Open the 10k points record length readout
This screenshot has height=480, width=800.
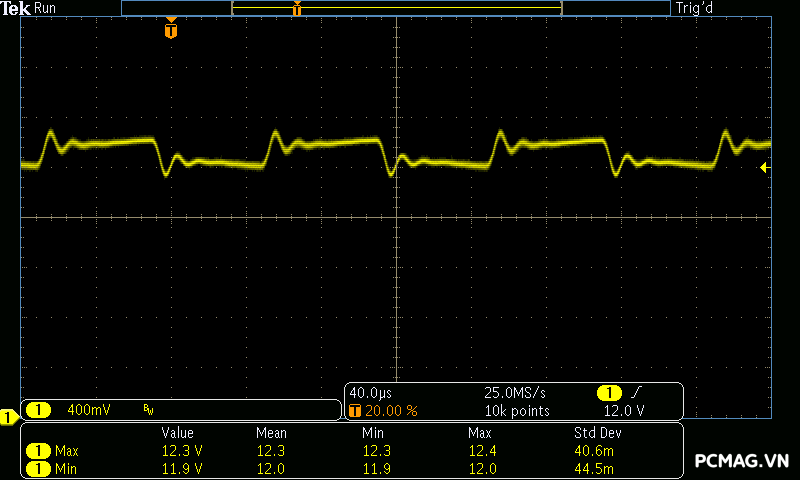pyautogui.click(x=517, y=411)
